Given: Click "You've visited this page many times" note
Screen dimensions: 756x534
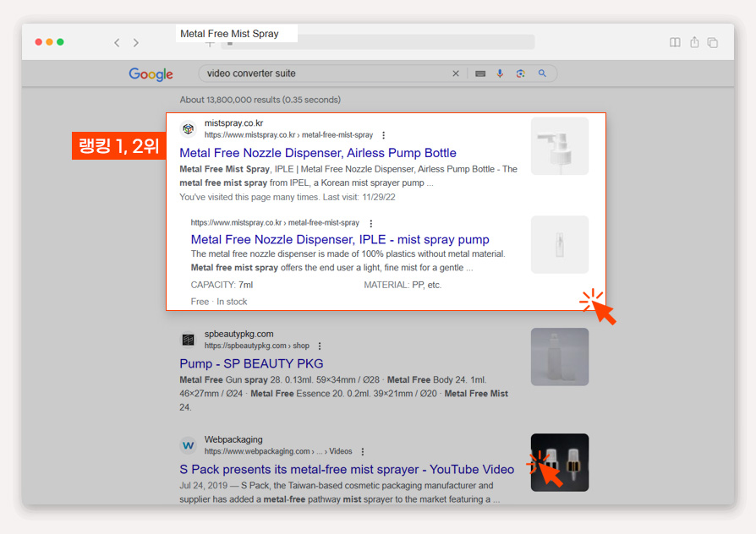Looking at the screenshot, I should (x=288, y=197).
